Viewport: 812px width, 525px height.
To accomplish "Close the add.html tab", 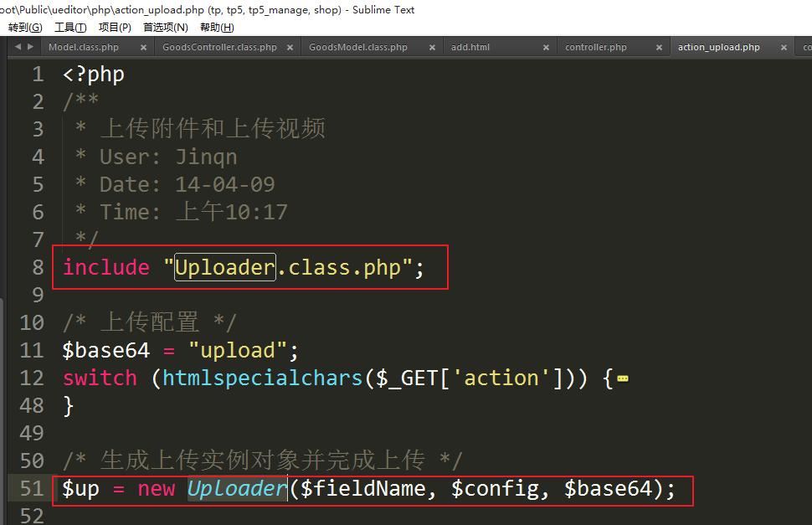I will click(x=544, y=48).
